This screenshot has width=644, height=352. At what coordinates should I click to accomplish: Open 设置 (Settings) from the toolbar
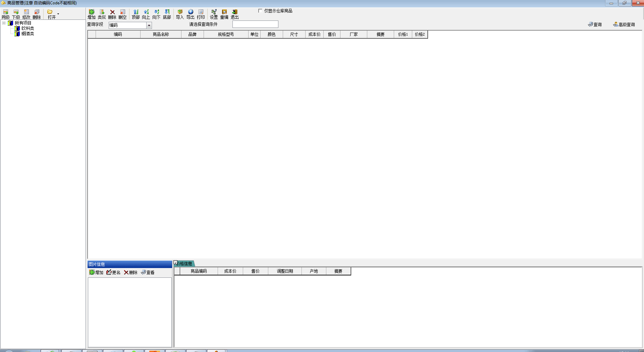[x=214, y=14]
